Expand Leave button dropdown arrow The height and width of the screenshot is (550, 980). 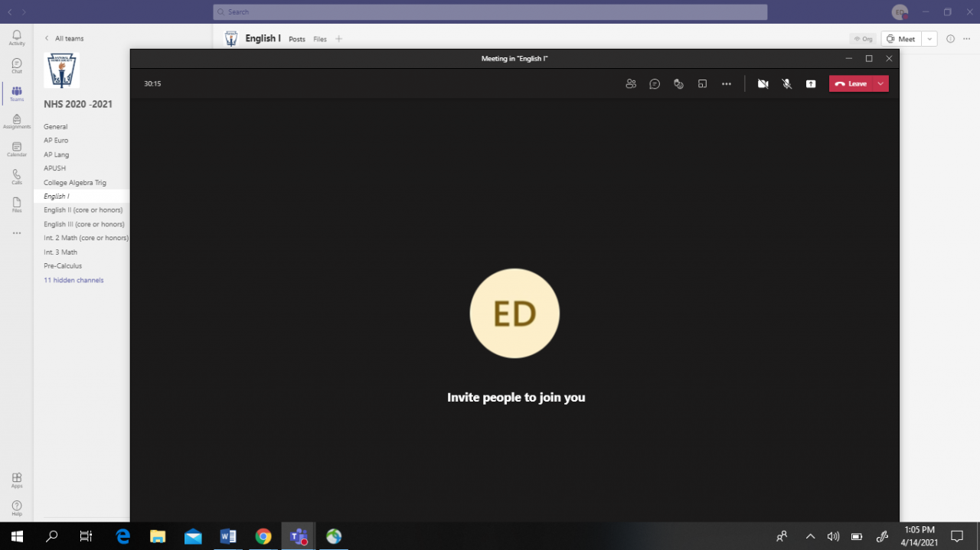click(881, 84)
